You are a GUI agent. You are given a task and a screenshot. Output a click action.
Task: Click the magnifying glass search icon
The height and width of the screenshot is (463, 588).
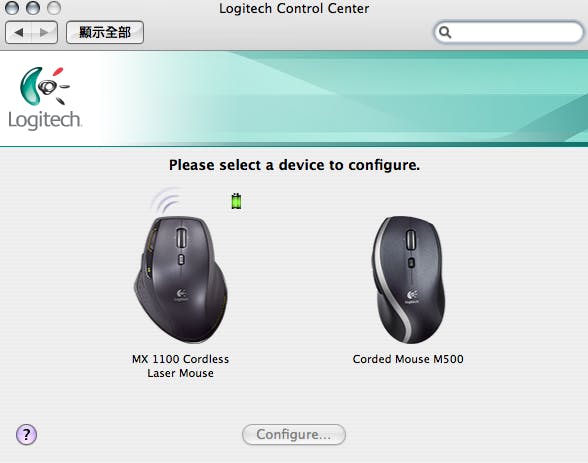tap(445, 32)
